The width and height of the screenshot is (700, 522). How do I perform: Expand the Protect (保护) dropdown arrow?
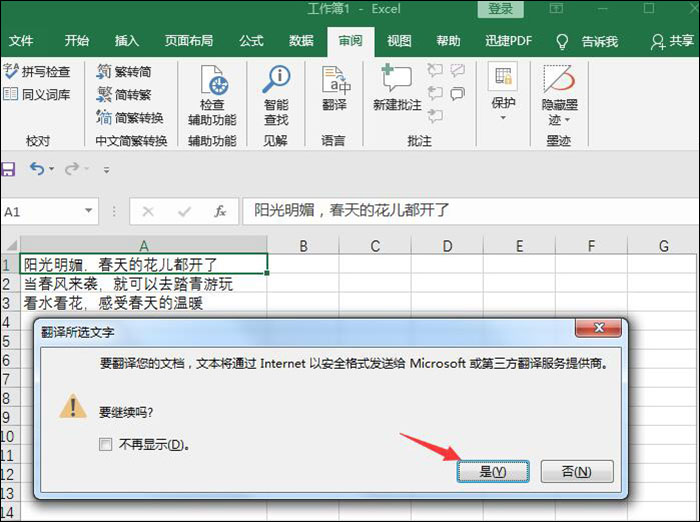(503, 118)
